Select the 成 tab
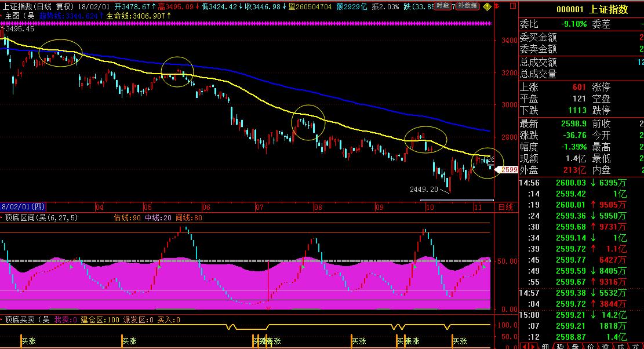644x349 pixels. (x=620, y=346)
